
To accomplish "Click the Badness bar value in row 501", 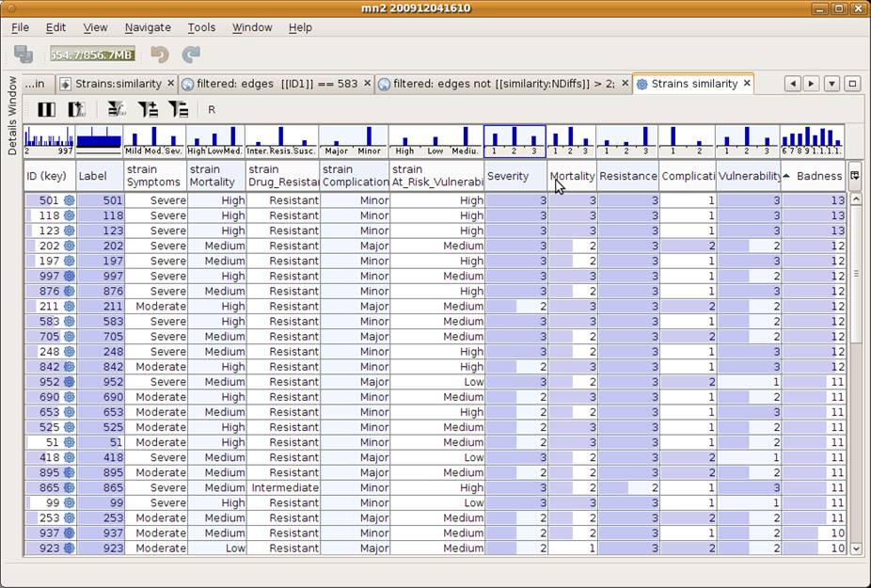I will coord(814,200).
